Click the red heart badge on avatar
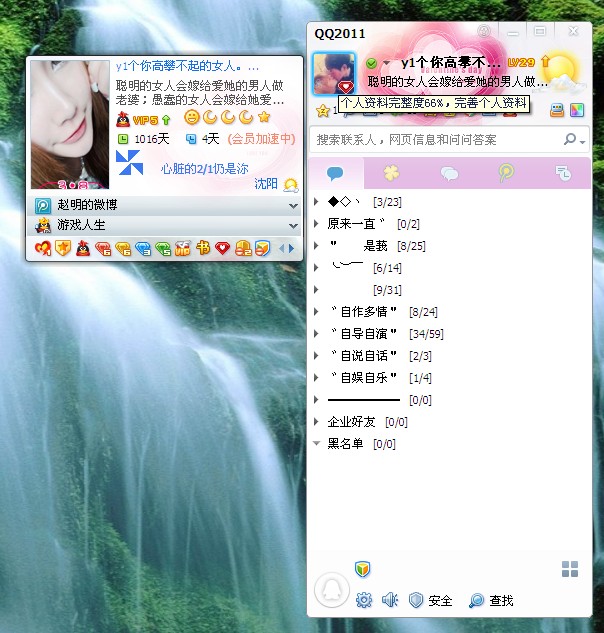 (346, 87)
